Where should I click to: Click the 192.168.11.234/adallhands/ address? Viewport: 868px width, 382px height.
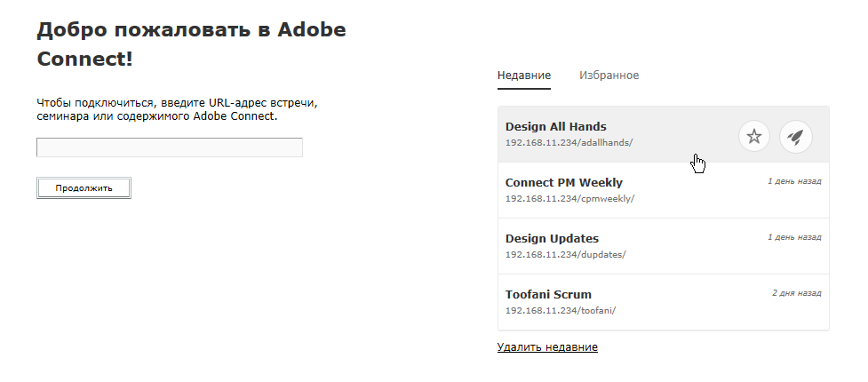point(569,142)
